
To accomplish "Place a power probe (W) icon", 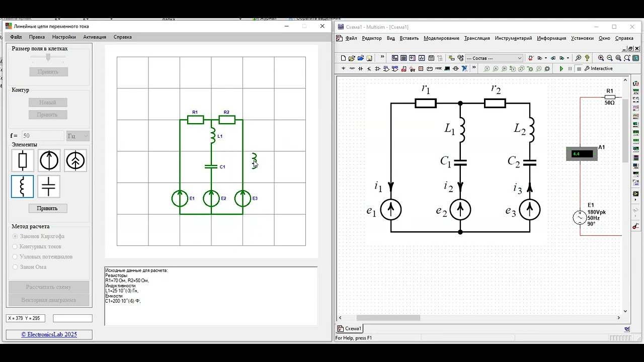I will point(504,68).
